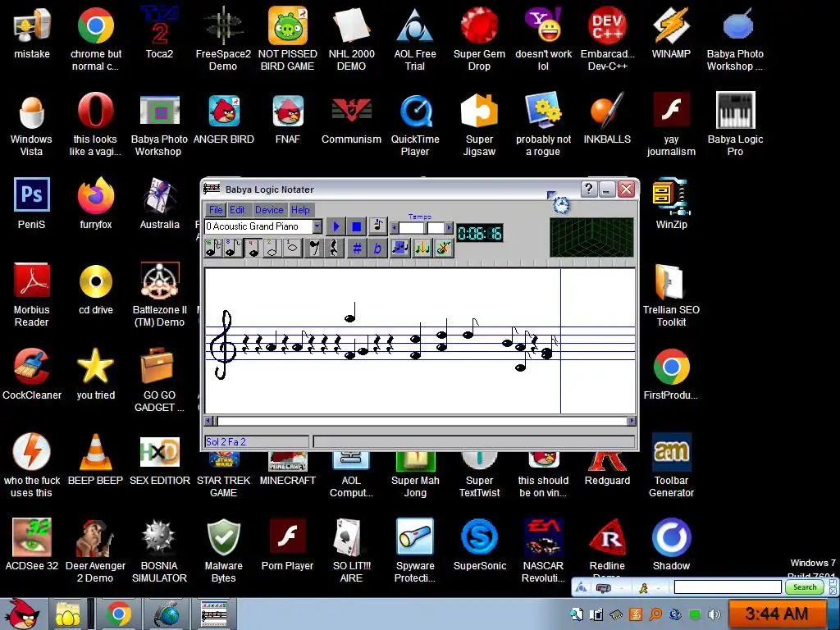
Task: Click the desktop toolbar search input field
Action: [x=728, y=587]
